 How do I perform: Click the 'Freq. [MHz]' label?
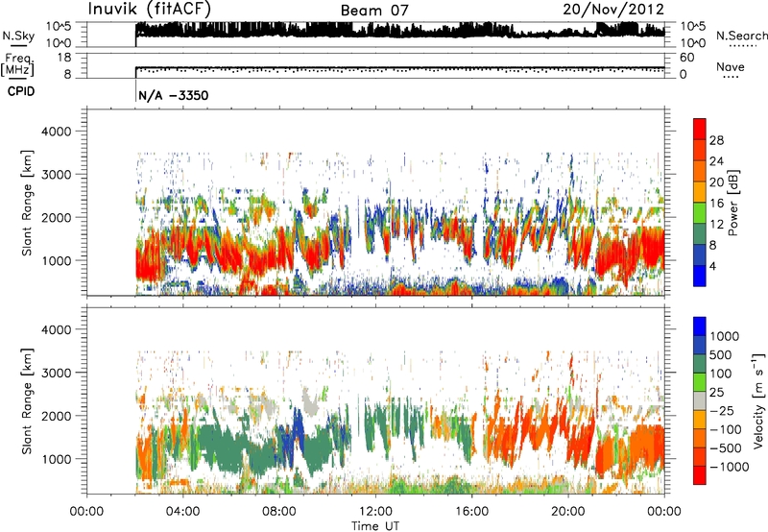[x=17, y=65]
